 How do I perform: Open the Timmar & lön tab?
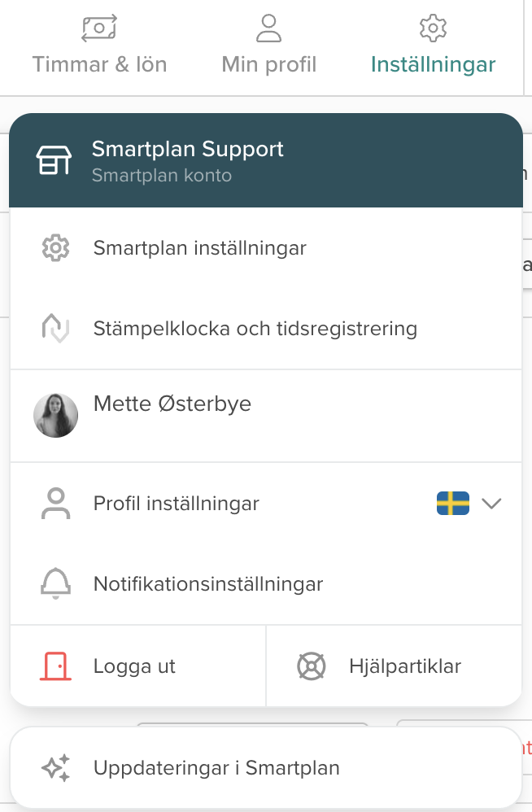click(x=99, y=64)
